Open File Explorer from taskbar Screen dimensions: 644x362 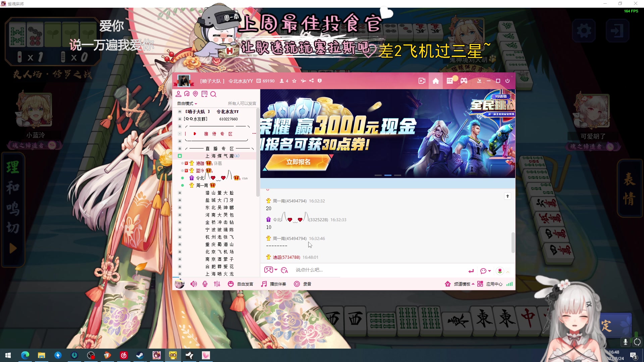(x=41, y=355)
